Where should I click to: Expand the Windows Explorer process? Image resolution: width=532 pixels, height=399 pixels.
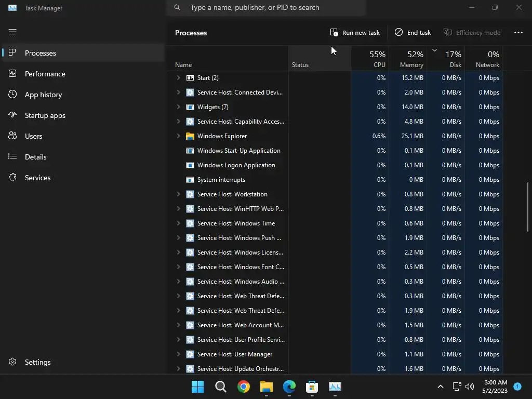click(179, 136)
